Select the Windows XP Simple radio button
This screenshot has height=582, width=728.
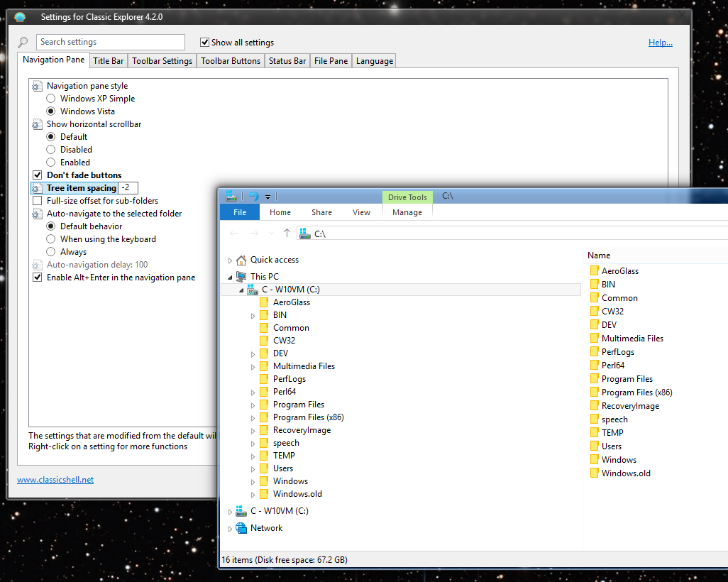coord(51,99)
